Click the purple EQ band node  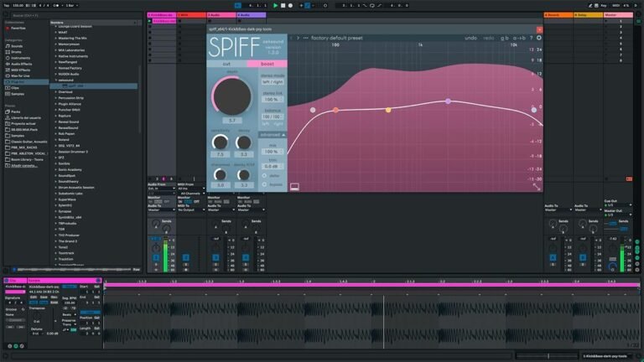(x=448, y=101)
